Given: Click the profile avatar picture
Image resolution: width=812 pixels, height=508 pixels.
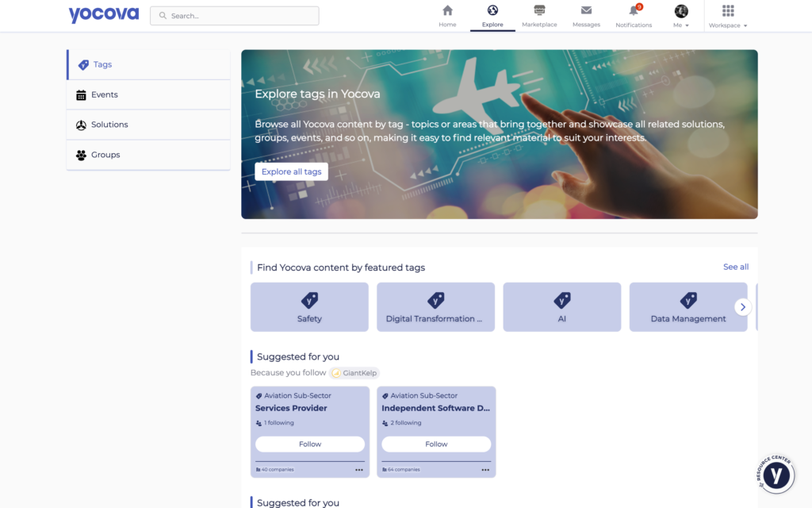Looking at the screenshot, I should (x=681, y=11).
